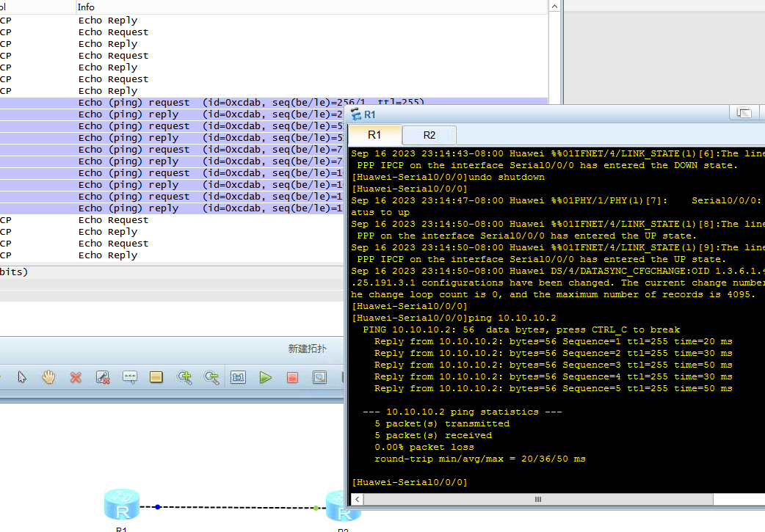Click the 新建拓扑 topology title
Screen dimensions: 765x532
click(x=308, y=349)
